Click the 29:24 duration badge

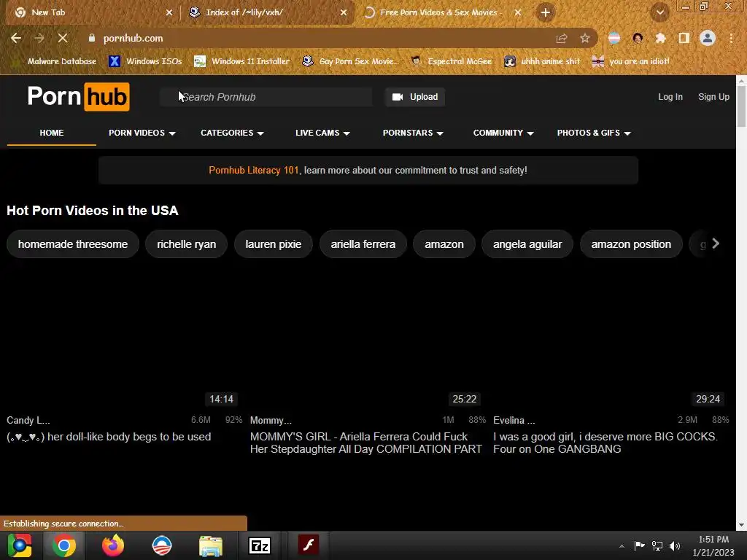[x=708, y=399]
